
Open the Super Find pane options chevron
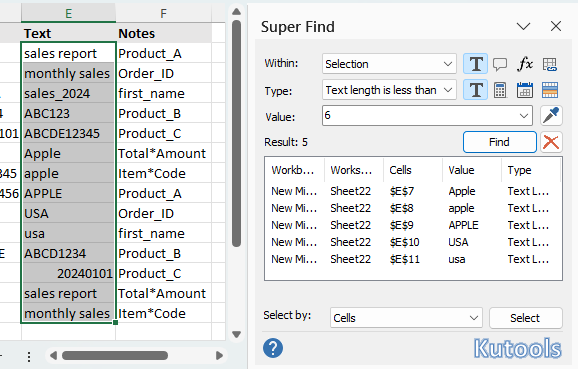point(523,27)
